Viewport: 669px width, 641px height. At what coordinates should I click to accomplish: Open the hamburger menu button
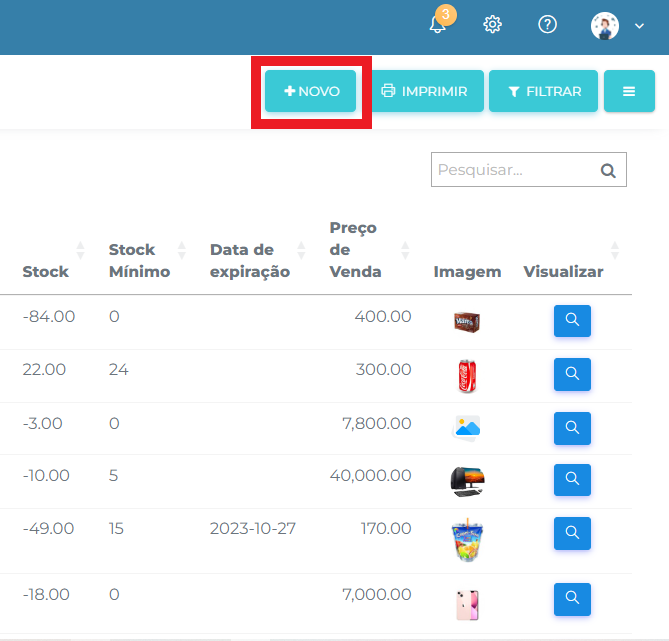[x=629, y=91]
